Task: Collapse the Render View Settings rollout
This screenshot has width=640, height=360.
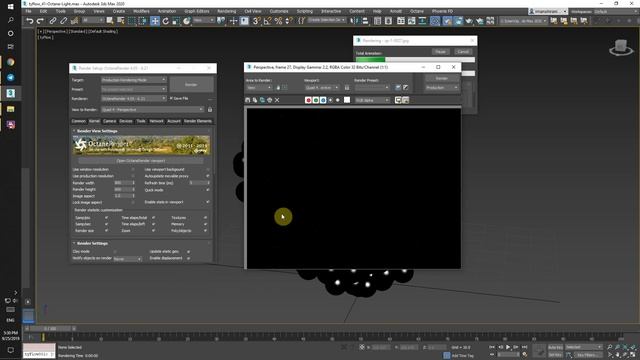Action: (x=97, y=131)
